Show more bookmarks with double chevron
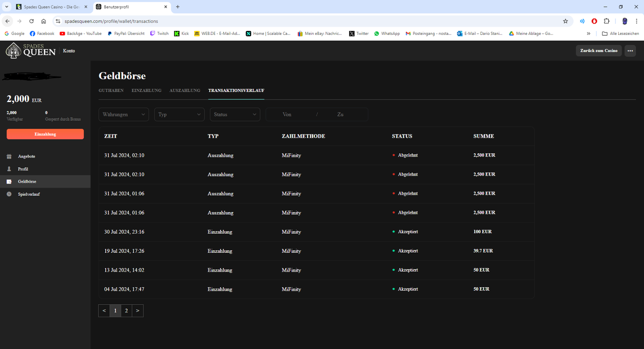Image resolution: width=644 pixels, height=349 pixels. [x=588, y=33]
